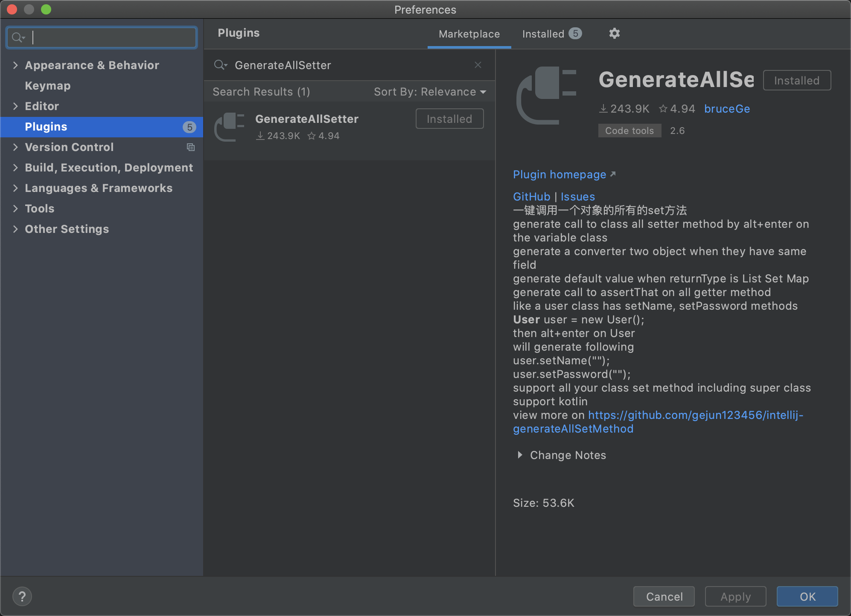The height and width of the screenshot is (616, 851).
Task: Expand the Version Control node
Action: pyautogui.click(x=15, y=147)
